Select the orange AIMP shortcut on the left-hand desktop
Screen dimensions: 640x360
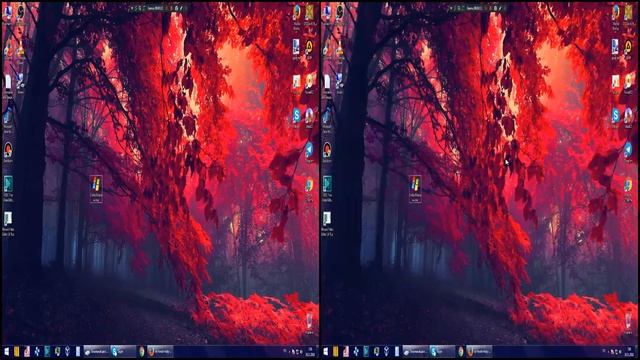pyautogui.click(x=309, y=49)
